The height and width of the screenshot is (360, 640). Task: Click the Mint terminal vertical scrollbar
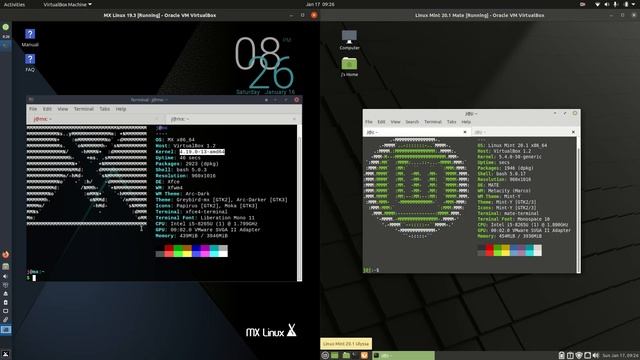578,205
